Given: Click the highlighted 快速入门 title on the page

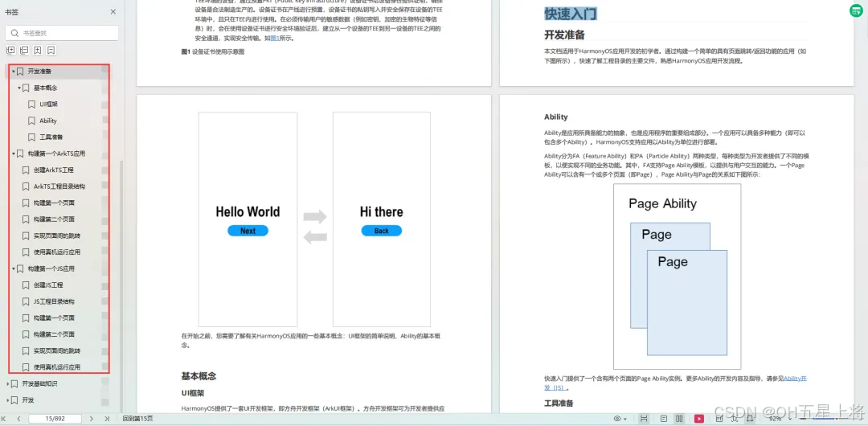Looking at the screenshot, I should click(x=570, y=14).
